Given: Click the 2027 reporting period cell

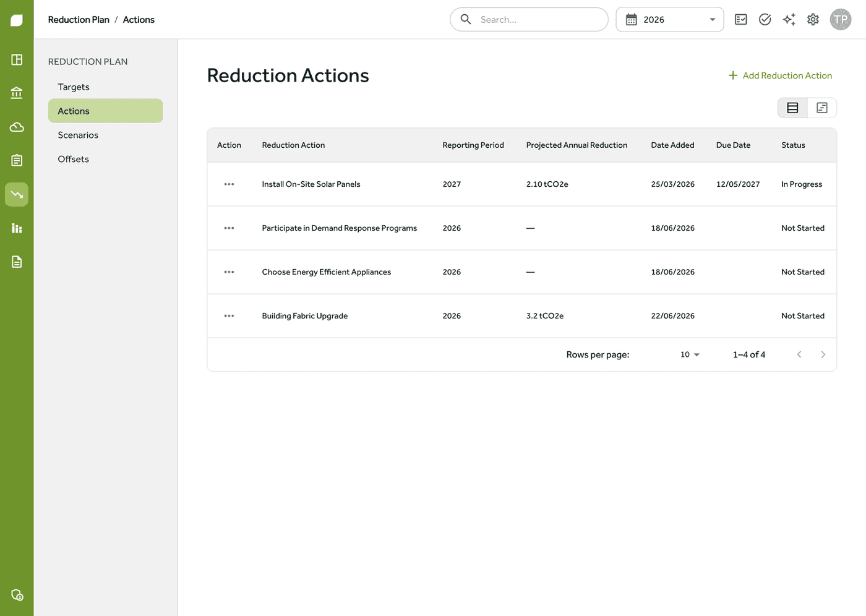Looking at the screenshot, I should [452, 184].
